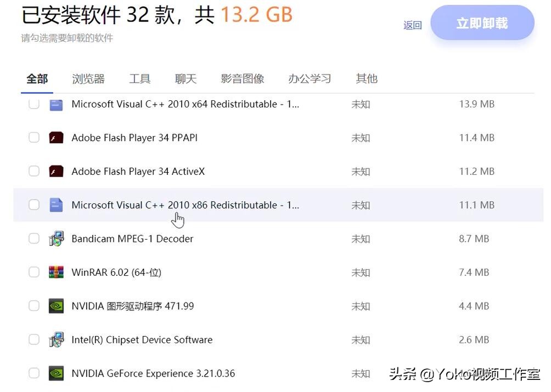The width and height of the screenshot is (551, 392).
Task: Click the 7.4 MB size value
Action: tap(474, 272)
